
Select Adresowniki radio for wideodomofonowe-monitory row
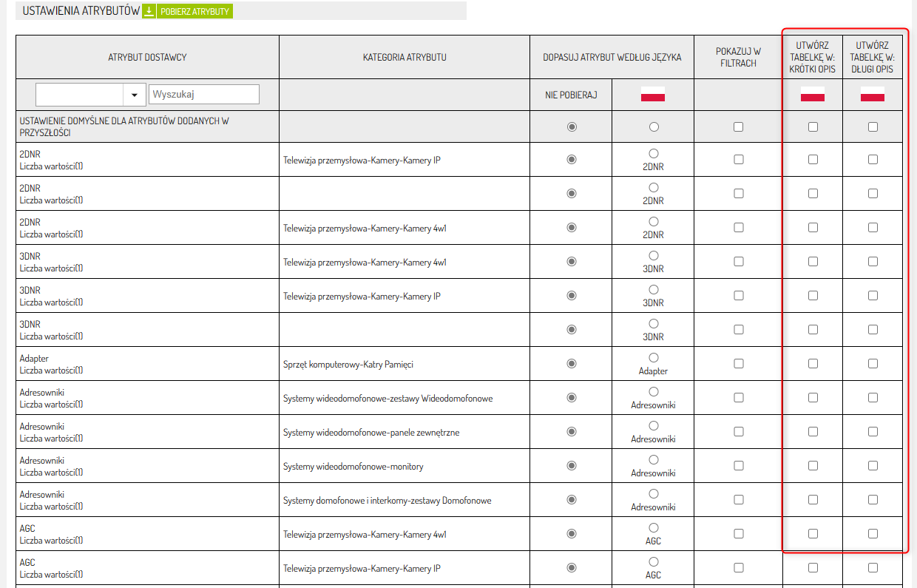[x=653, y=459]
